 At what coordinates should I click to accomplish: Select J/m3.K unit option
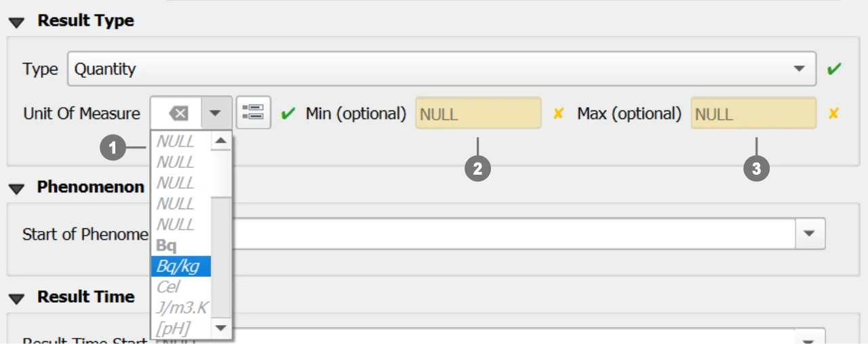[x=181, y=307]
